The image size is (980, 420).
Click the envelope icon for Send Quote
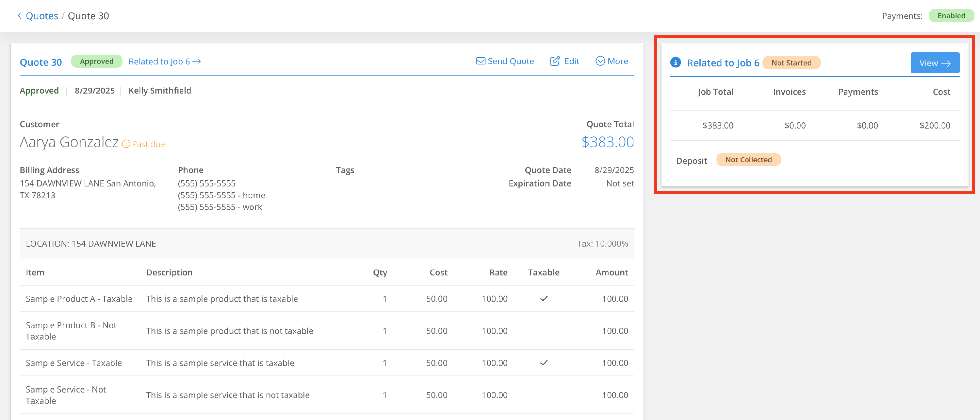point(481,61)
